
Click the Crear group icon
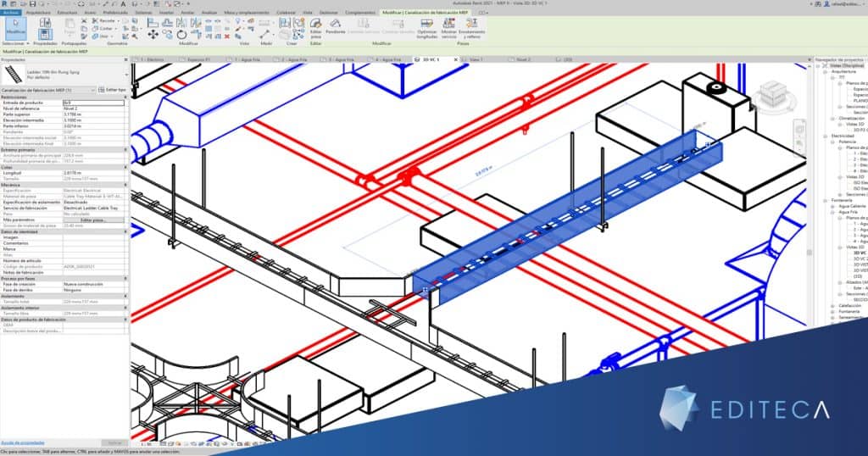click(285, 23)
